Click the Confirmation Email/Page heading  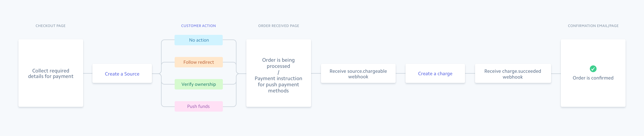coord(593,26)
